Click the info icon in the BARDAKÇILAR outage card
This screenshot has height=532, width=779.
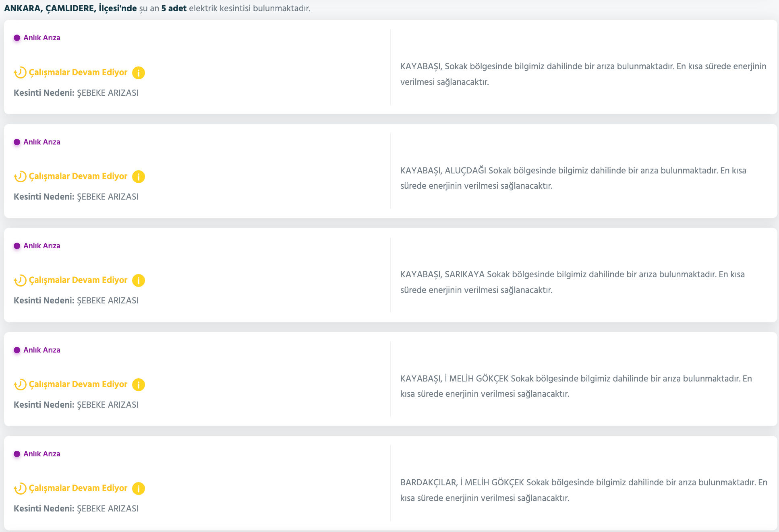[x=138, y=489]
